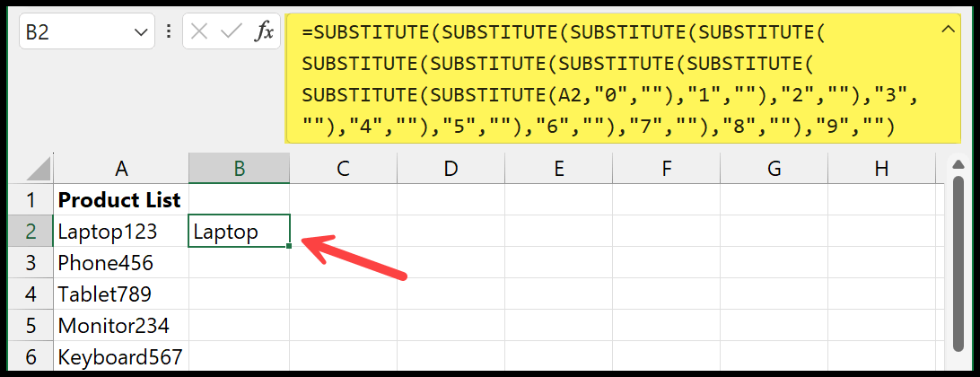Click the Insert Function fx icon

click(264, 32)
